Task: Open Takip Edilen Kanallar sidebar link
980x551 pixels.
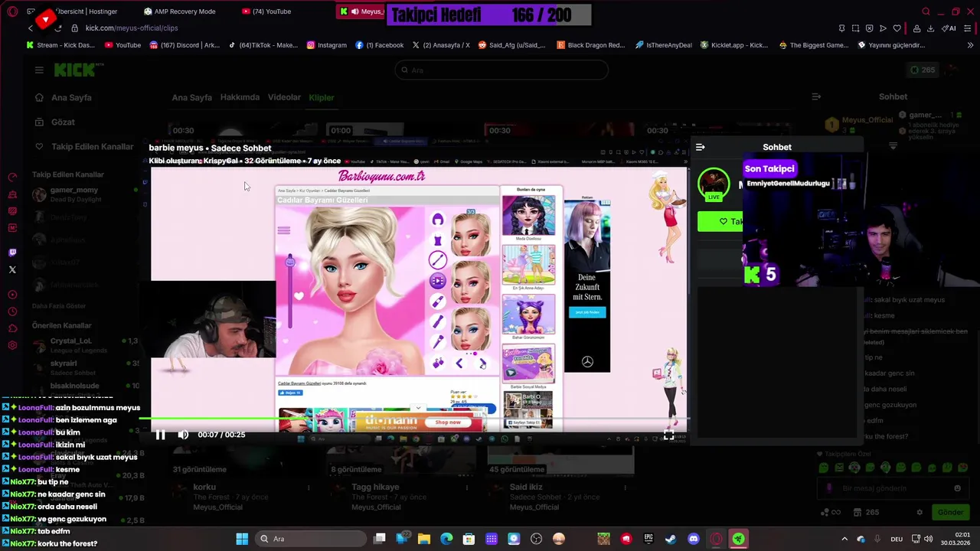Action: pos(84,147)
